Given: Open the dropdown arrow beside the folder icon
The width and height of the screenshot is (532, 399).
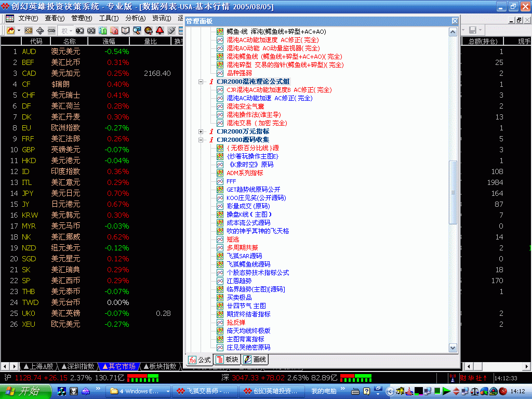Looking at the screenshot, I should coord(19,31).
